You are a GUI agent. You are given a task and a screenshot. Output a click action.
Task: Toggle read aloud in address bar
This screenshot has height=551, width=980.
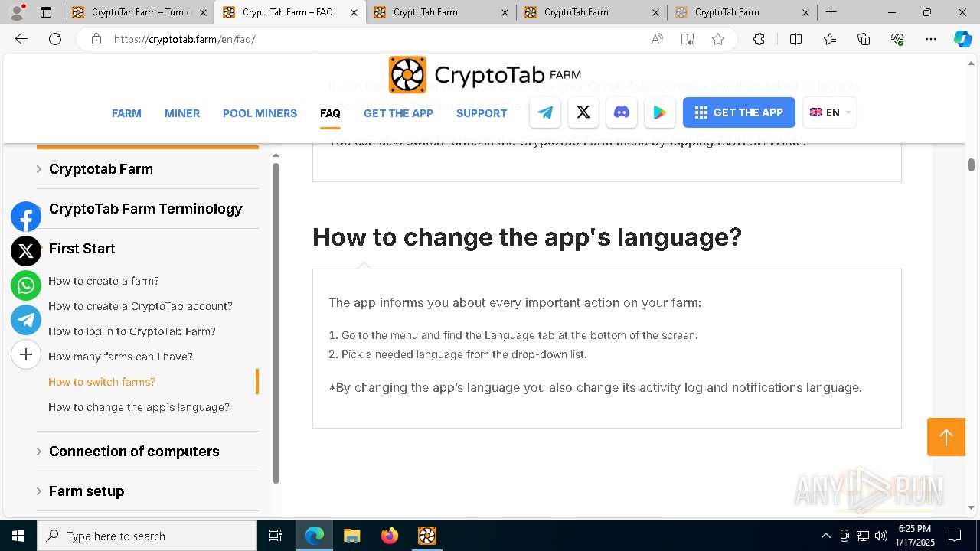tap(657, 39)
